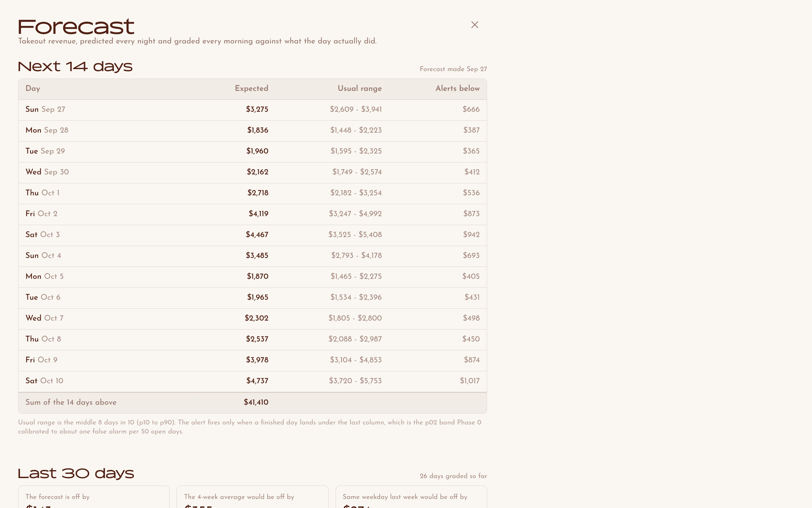Click alert threshold $450
The width and height of the screenshot is (812, 508).
[x=471, y=339]
